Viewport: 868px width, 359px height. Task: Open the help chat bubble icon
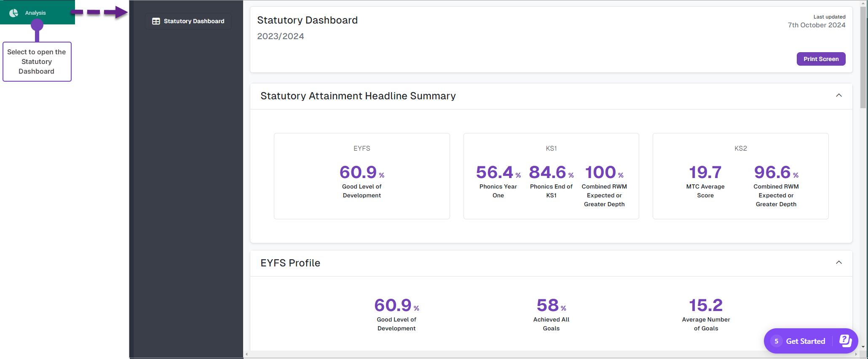[845, 340]
